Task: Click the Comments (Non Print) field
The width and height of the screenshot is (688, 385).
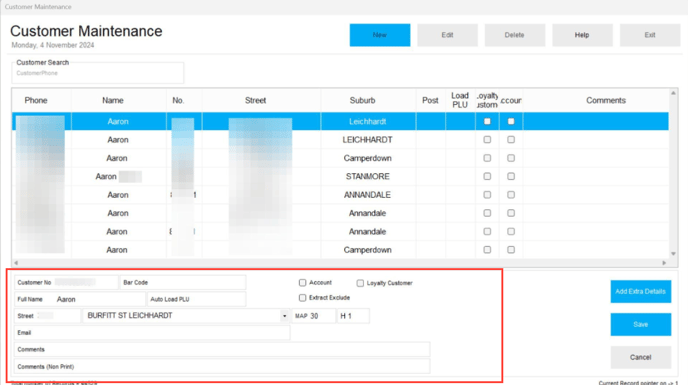Action: click(x=222, y=366)
